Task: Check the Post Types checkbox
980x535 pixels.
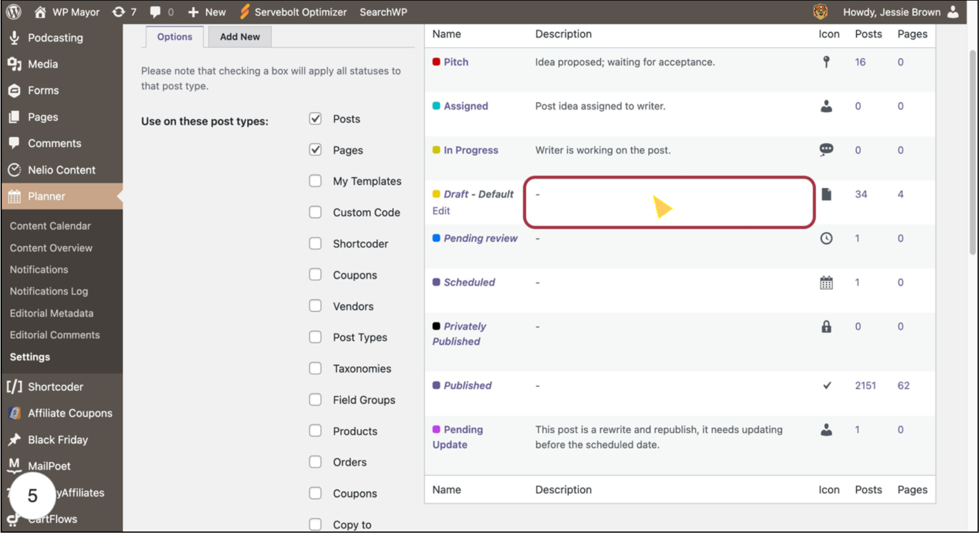Action: (315, 337)
